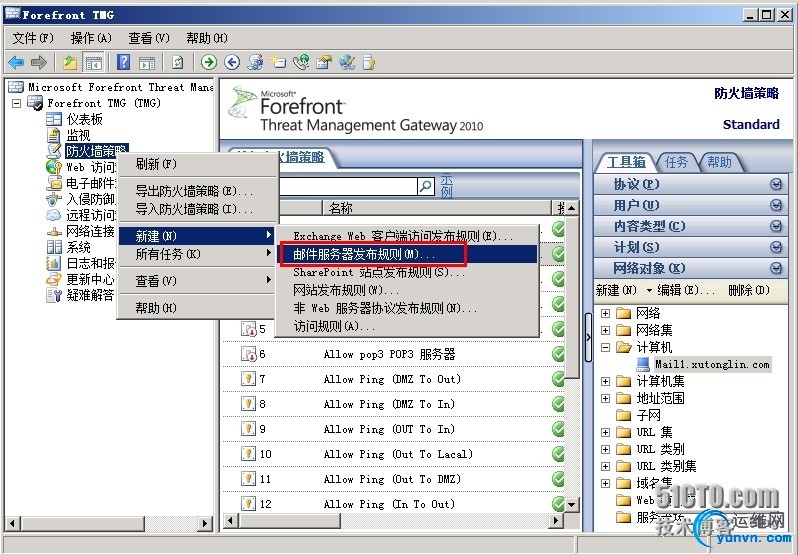Open Help via the question mark toolbar icon

pos(123,63)
